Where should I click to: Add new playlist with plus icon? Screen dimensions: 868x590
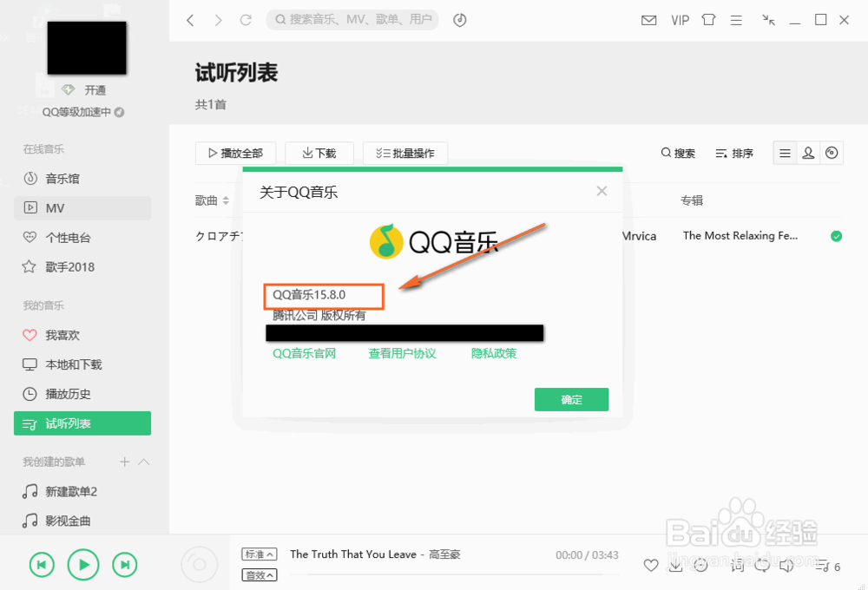124,462
